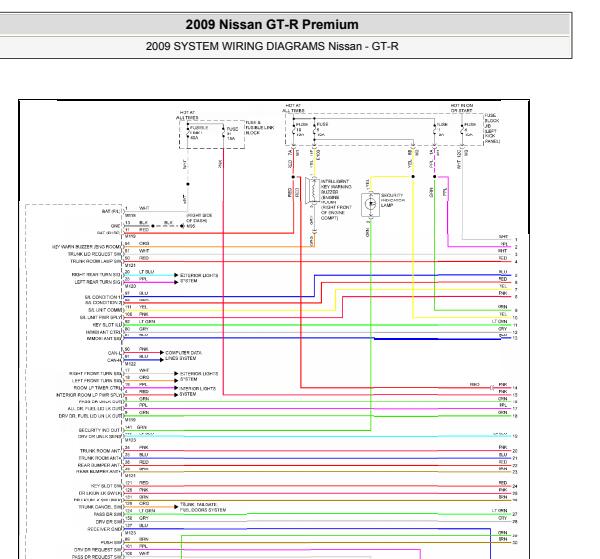Click the 'HOT AT ALL TIMES' label above the fusible link block
This screenshot has height=559, width=600.
point(187,115)
